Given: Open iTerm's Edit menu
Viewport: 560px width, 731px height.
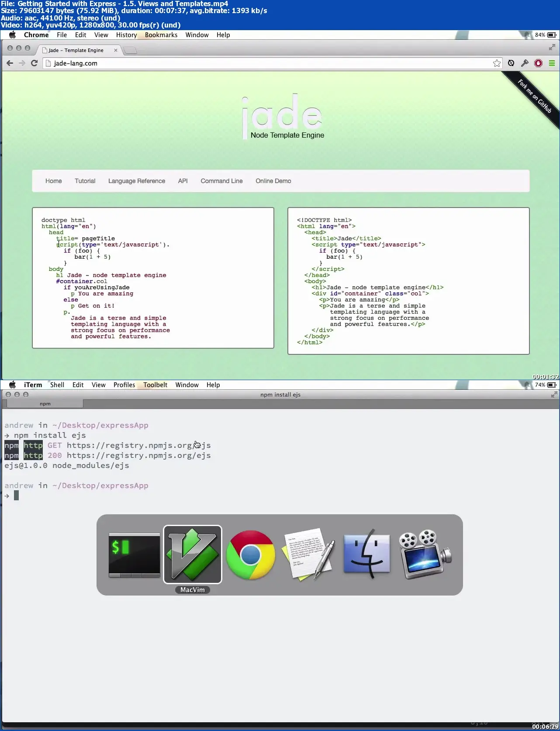Looking at the screenshot, I should click(78, 385).
